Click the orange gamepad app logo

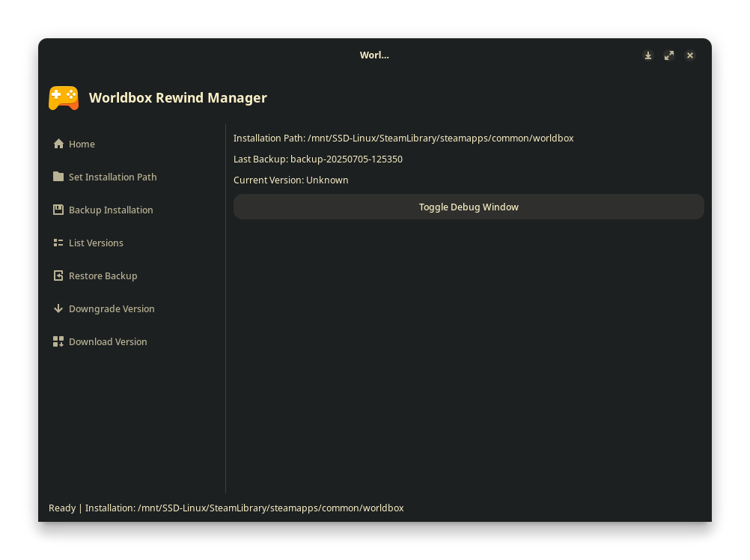pyautogui.click(x=64, y=97)
